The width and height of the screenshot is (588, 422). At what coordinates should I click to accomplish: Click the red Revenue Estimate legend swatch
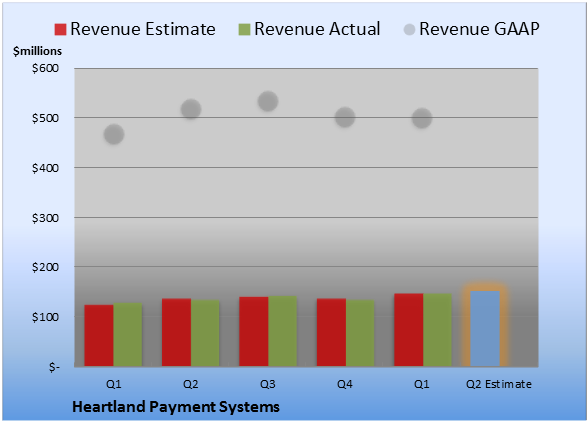click(60, 30)
